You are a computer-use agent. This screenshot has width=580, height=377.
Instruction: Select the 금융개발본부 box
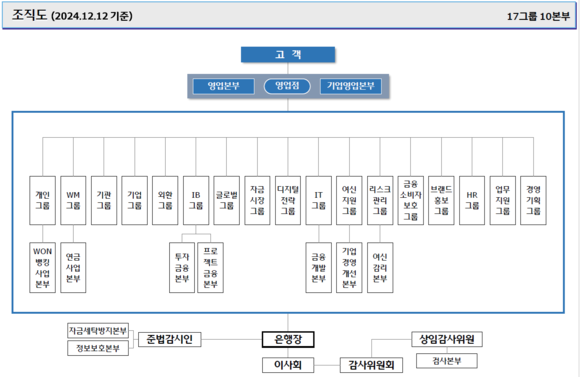pyautogui.click(x=318, y=268)
